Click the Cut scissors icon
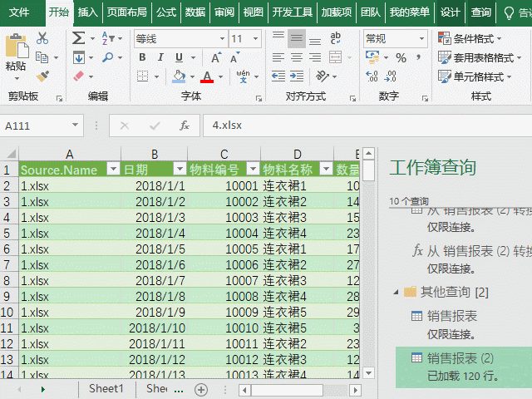The height and width of the screenshot is (399, 532). click(43, 38)
